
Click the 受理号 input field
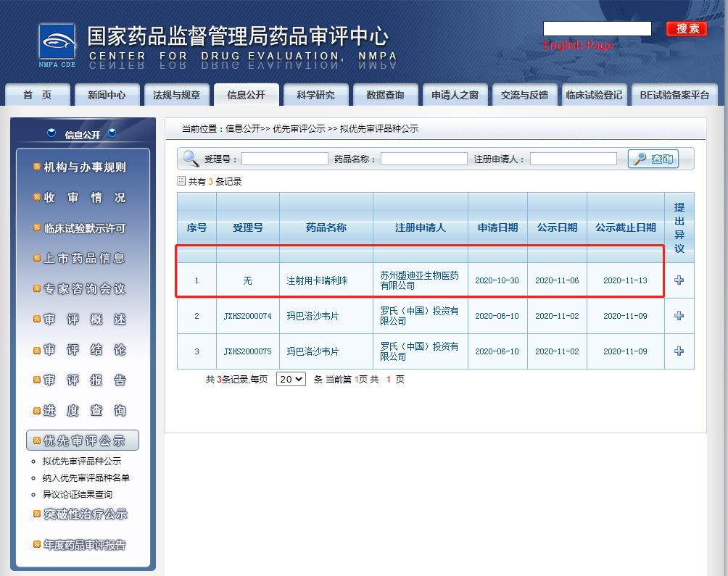click(285, 159)
